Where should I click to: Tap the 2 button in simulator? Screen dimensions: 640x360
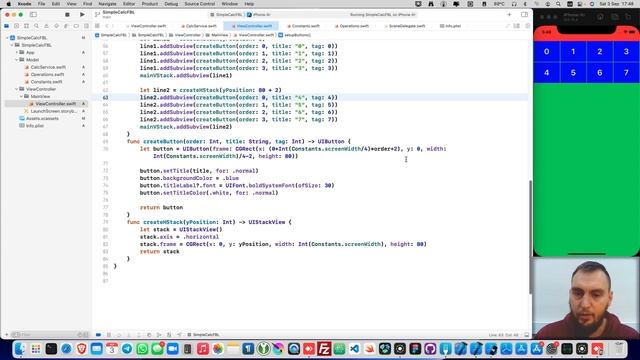point(600,51)
